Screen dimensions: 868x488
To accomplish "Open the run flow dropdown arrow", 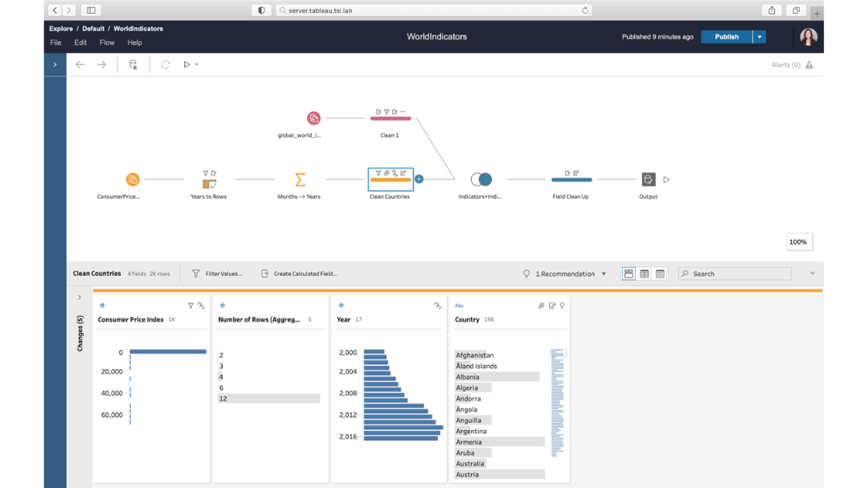I will pos(197,64).
